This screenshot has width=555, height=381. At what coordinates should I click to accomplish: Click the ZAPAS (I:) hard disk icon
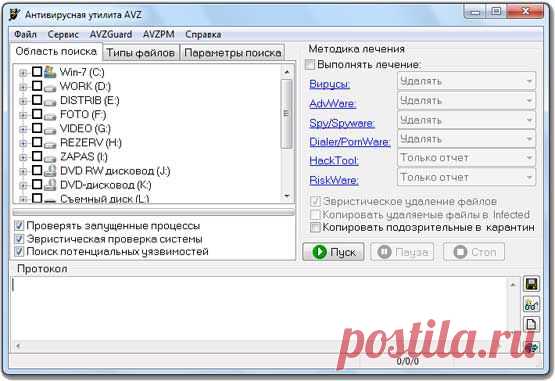pos(50,158)
